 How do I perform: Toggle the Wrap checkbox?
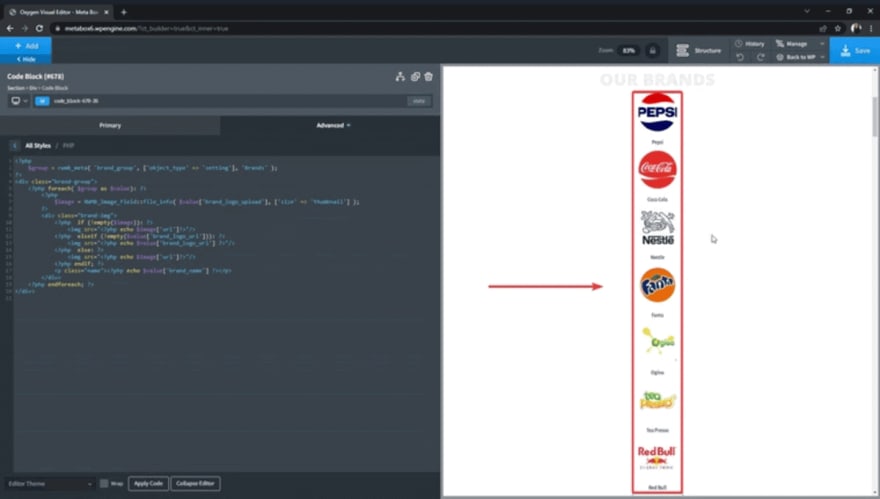click(104, 483)
